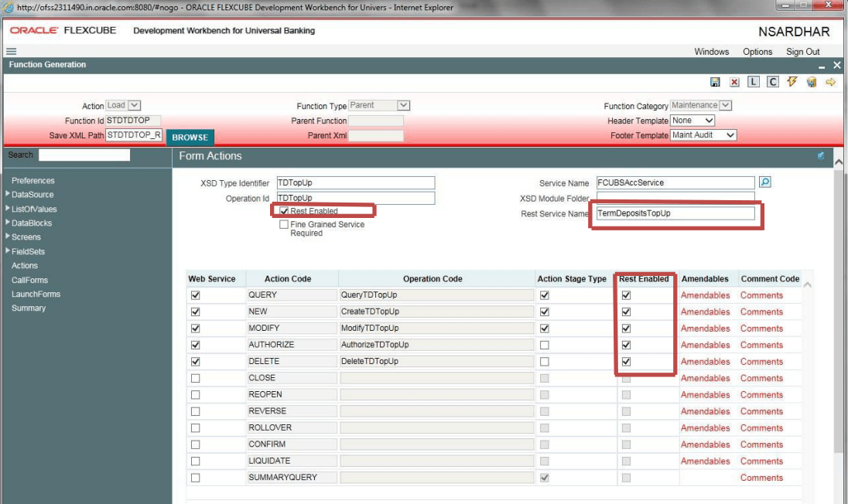848x504 pixels.
Task: Click the BROWSE button
Action: pyautogui.click(x=190, y=137)
